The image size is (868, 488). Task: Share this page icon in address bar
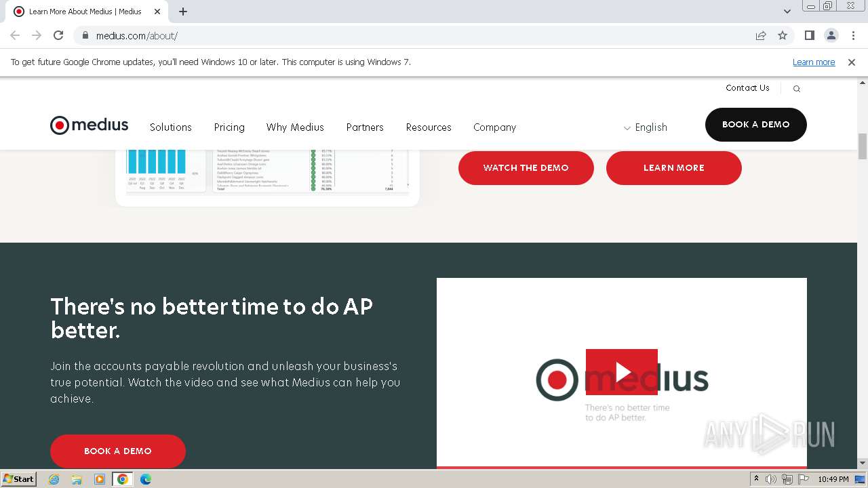(x=761, y=35)
